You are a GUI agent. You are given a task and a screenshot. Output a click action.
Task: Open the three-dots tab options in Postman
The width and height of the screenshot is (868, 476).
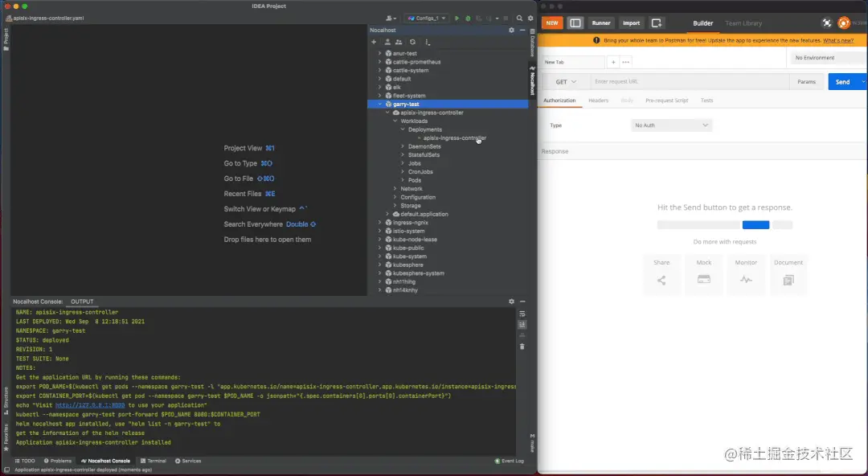tap(625, 62)
